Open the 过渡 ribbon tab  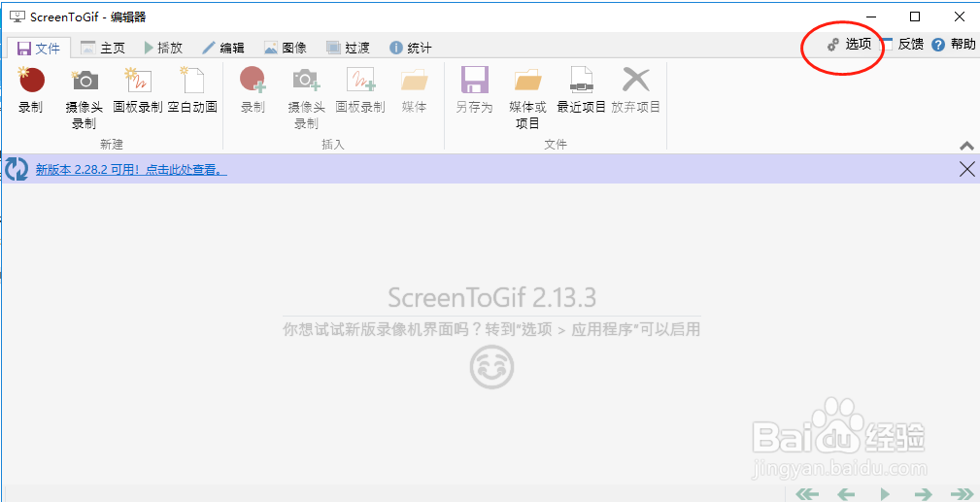[348, 48]
